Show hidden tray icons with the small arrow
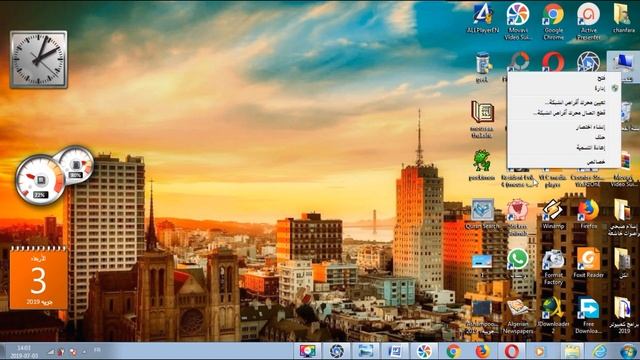Viewport: 640px width, 360px height. pyautogui.click(x=85, y=351)
